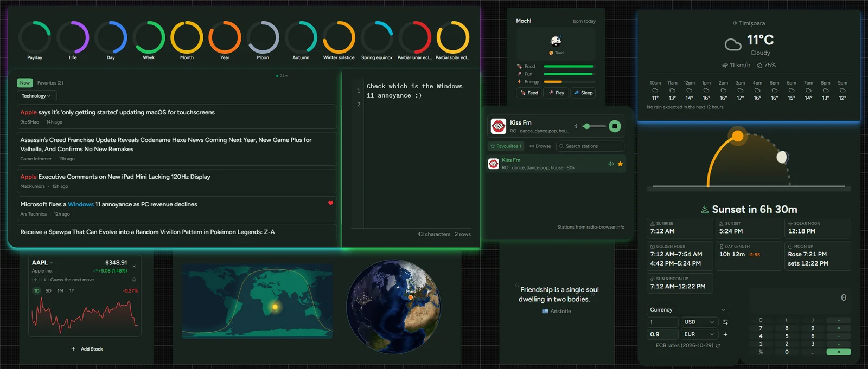Open the Technology category dropdown
The image size is (868, 369).
point(36,96)
